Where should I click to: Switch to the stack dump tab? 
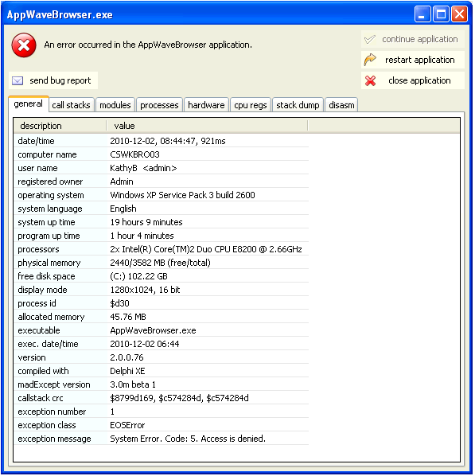coord(298,105)
